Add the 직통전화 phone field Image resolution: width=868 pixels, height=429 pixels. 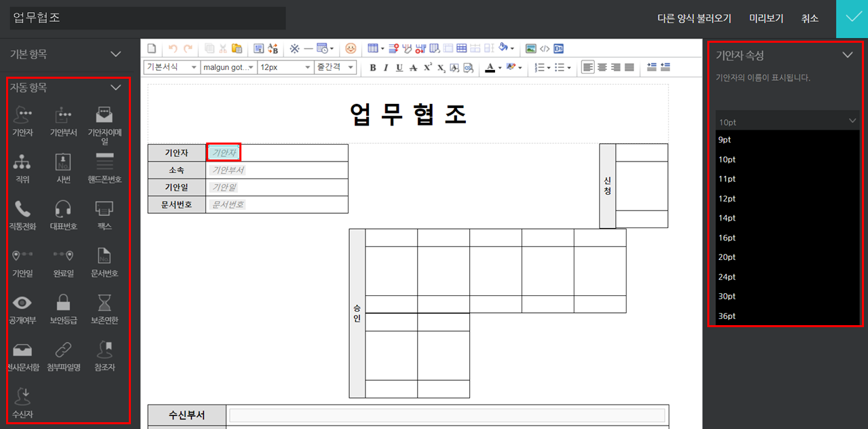coord(22,210)
